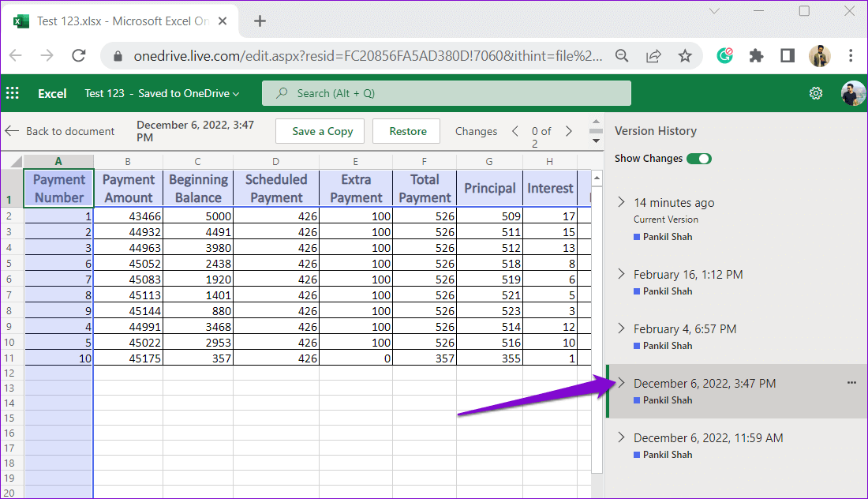
Task: Go to the next change arrow
Action: 568,131
